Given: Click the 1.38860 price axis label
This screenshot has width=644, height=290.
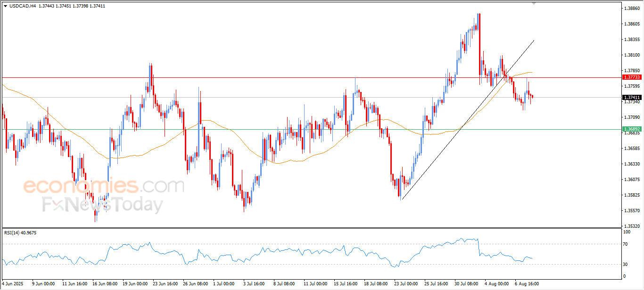Looking at the screenshot, I should [x=632, y=8].
